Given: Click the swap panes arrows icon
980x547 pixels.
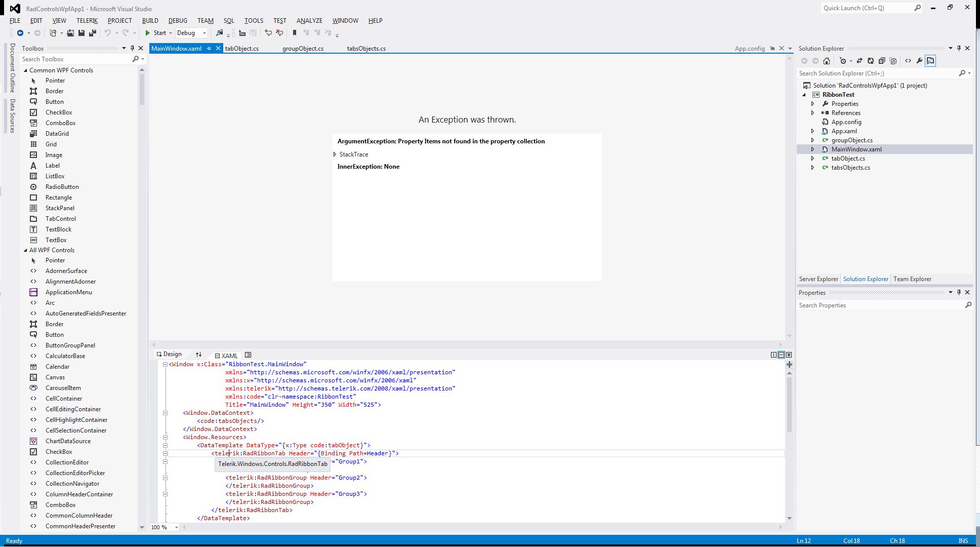Looking at the screenshot, I should pos(198,355).
